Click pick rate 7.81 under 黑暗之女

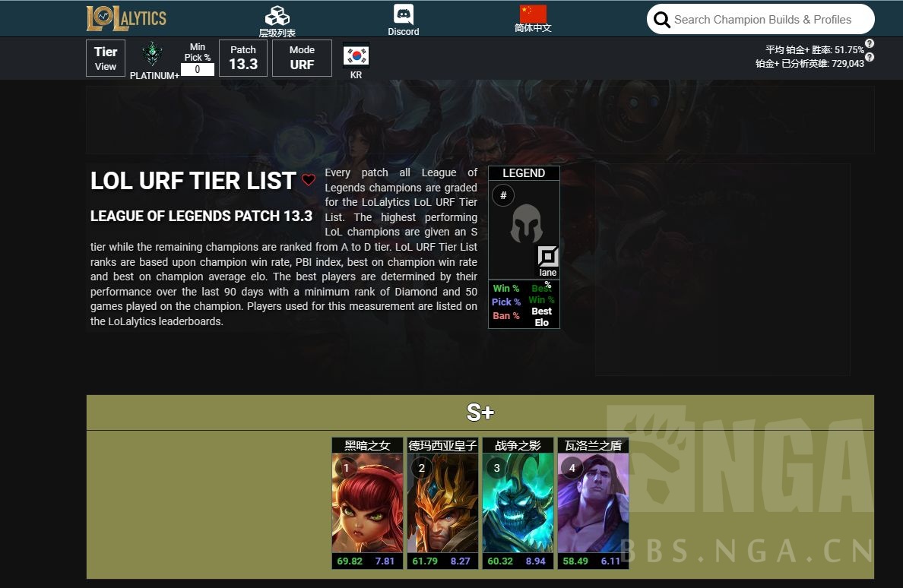pos(385,561)
